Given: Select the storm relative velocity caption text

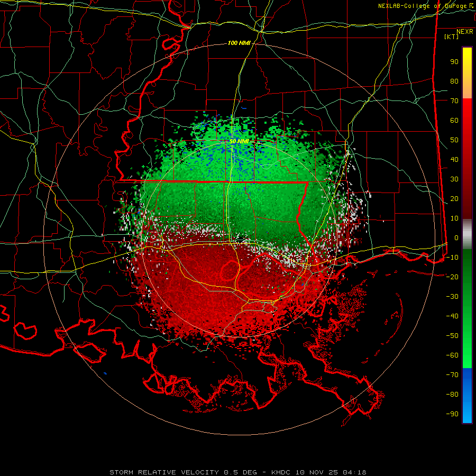Looking at the screenshot, I should coord(238,472).
